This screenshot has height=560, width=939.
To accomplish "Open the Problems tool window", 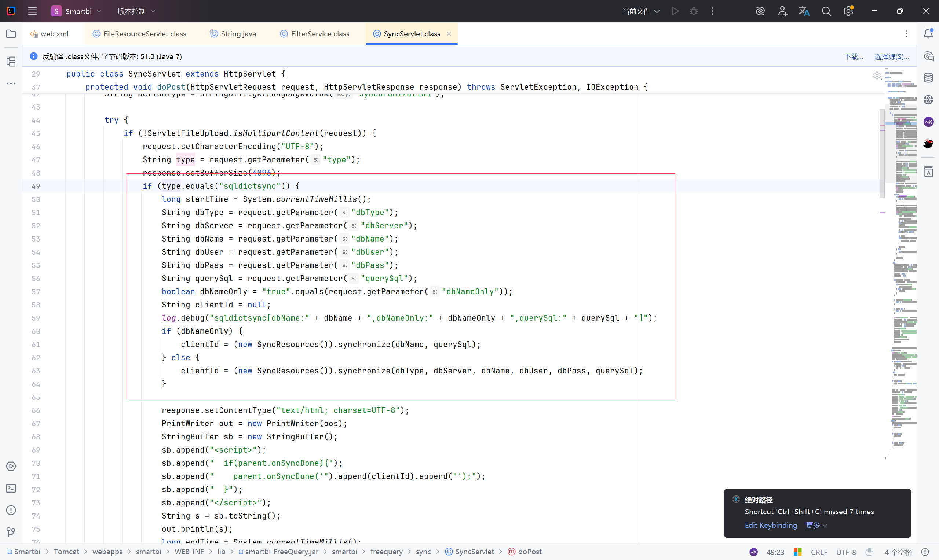I will click(11, 510).
